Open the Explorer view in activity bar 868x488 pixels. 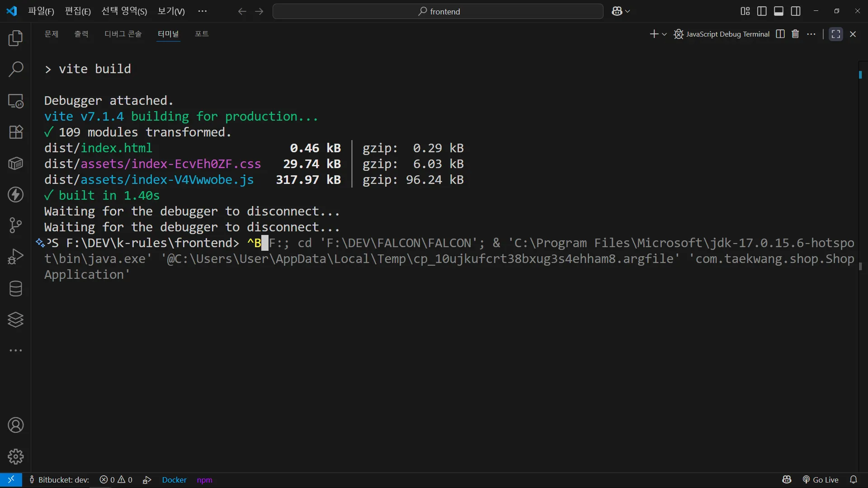coord(16,38)
